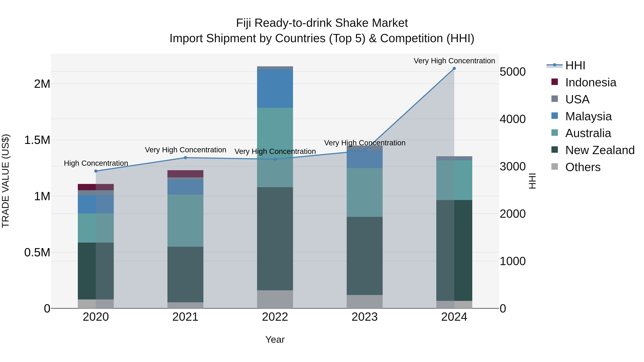This screenshot has height=362, width=644.
Task: Click the 'Very High Concentration' label above 2023
Action: [365, 143]
